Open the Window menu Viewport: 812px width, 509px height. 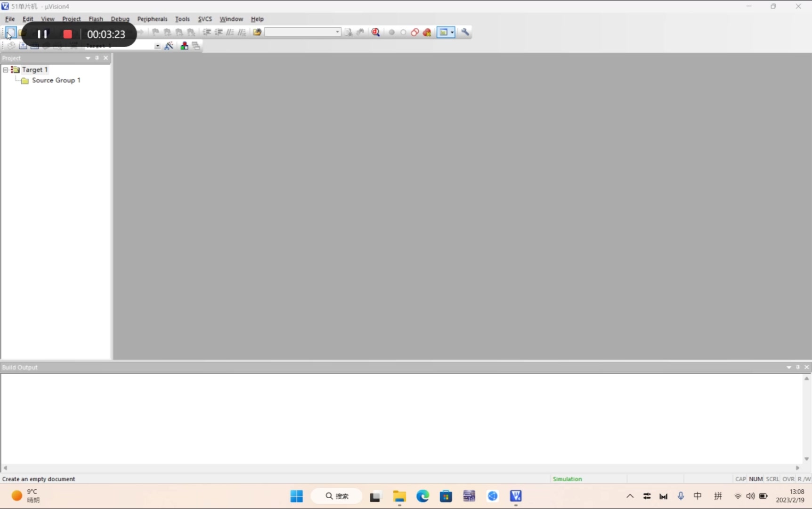click(x=231, y=19)
